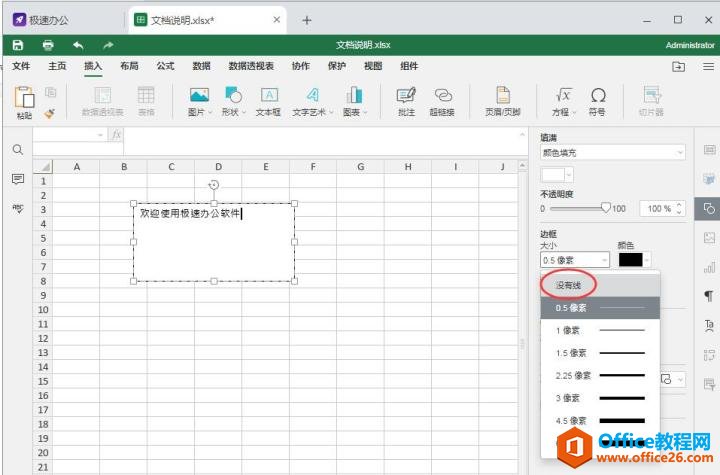Click the text box rotation handle
This screenshot has height=475, width=720.
pyautogui.click(x=214, y=185)
